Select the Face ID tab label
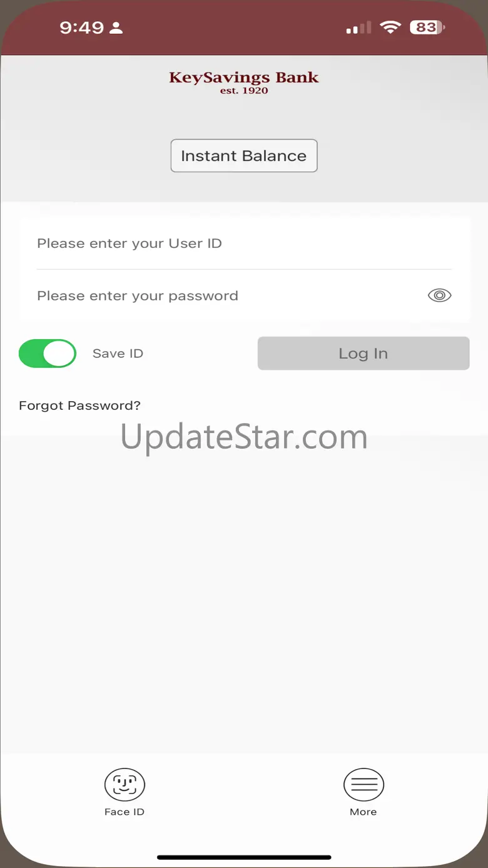Image resolution: width=488 pixels, height=868 pixels. pyautogui.click(x=125, y=812)
